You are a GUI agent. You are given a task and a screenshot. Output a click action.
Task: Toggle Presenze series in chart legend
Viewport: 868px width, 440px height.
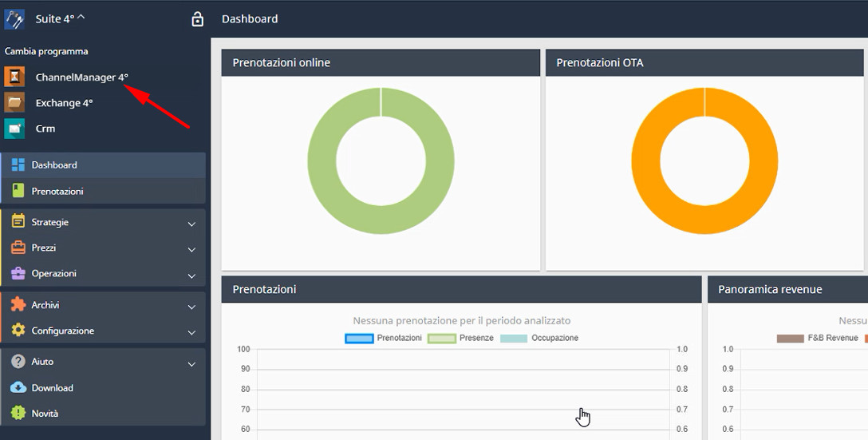pos(442,338)
